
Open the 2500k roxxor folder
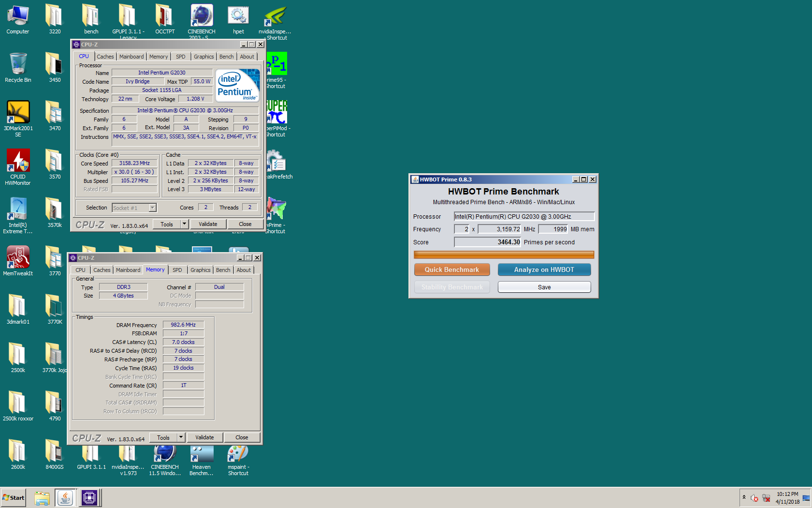[18, 405]
